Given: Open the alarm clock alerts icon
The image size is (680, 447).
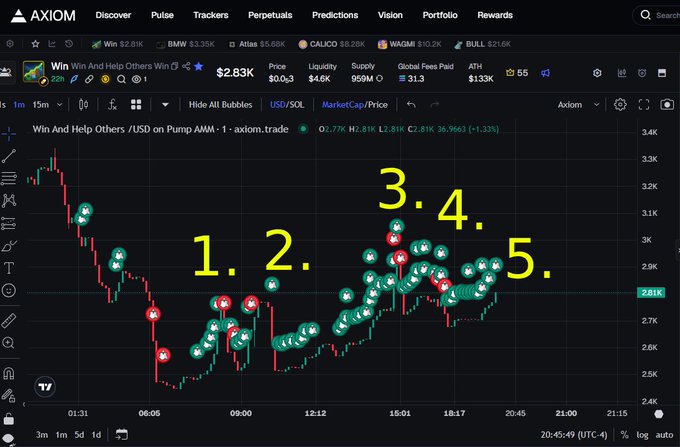Looking at the screenshot, I should click(642, 73).
